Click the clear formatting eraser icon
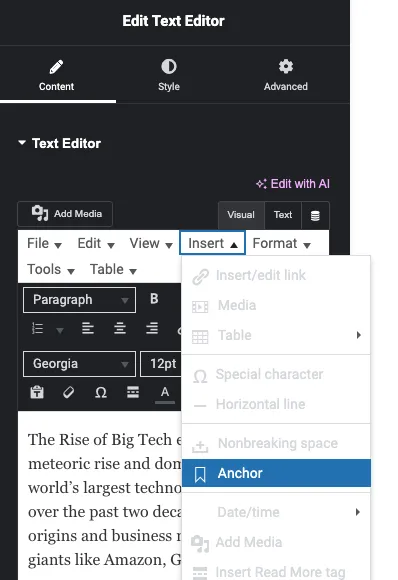This screenshot has width=398, height=580. click(69, 392)
